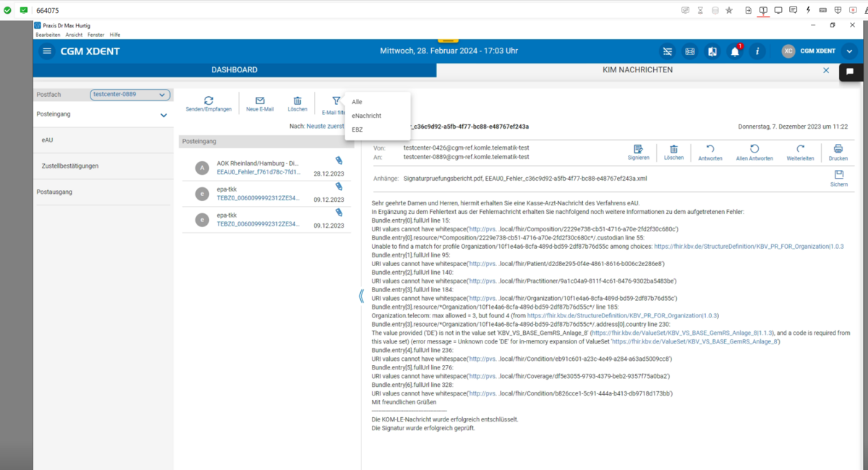The image size is (868, 470).
Task: Choose EBZ filter option
Action: click(x=357, y=129)
